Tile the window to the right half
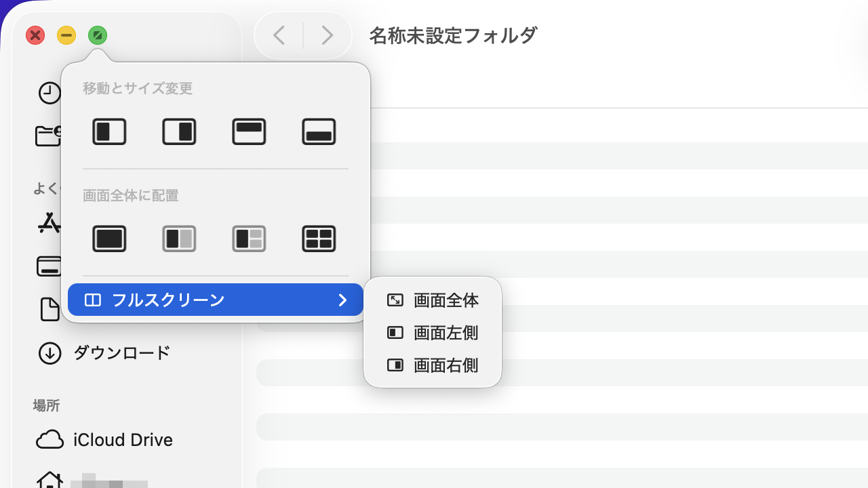This screenshot has height=488, width=868. [179, 131]
